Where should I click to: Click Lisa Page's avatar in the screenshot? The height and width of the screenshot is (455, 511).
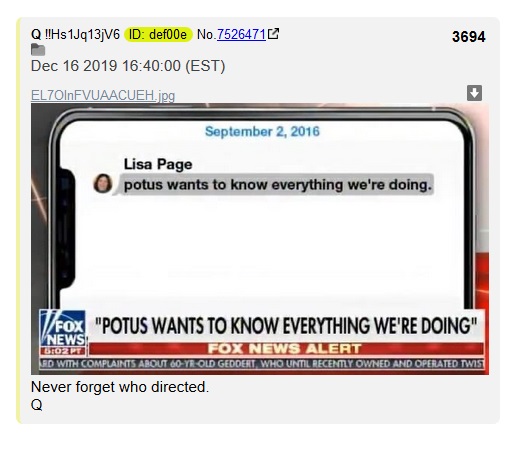tap(103, 183)
